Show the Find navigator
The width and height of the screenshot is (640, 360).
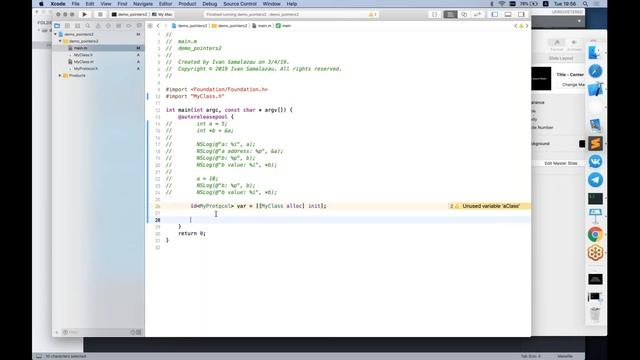tap(88, 26)
